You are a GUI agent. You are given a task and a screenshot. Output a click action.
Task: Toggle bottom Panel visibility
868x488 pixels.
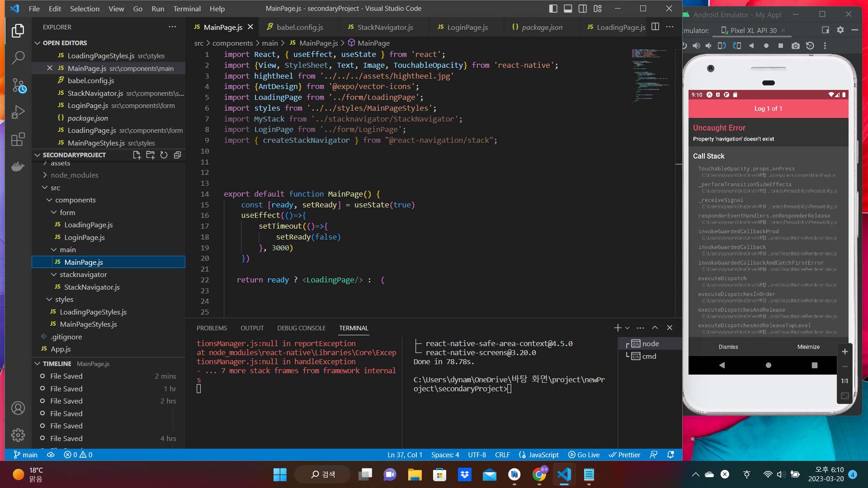click(x=568, y=9)
